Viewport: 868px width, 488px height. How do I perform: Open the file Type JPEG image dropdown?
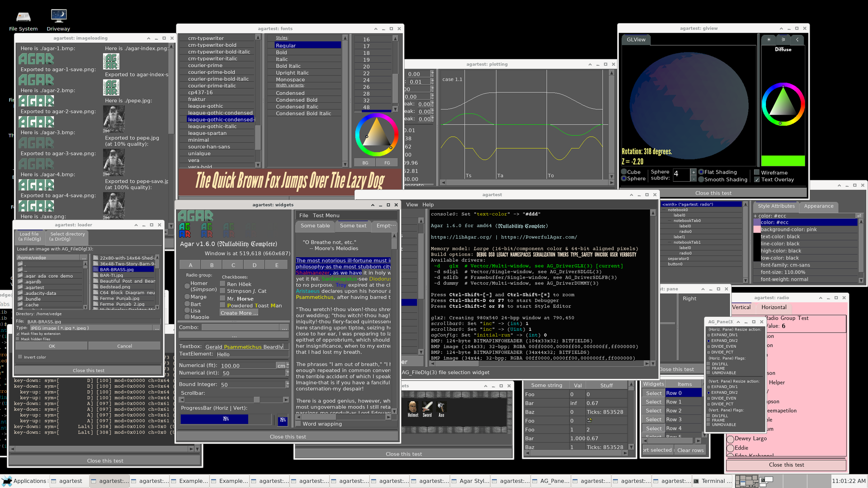tap(157, 328)
